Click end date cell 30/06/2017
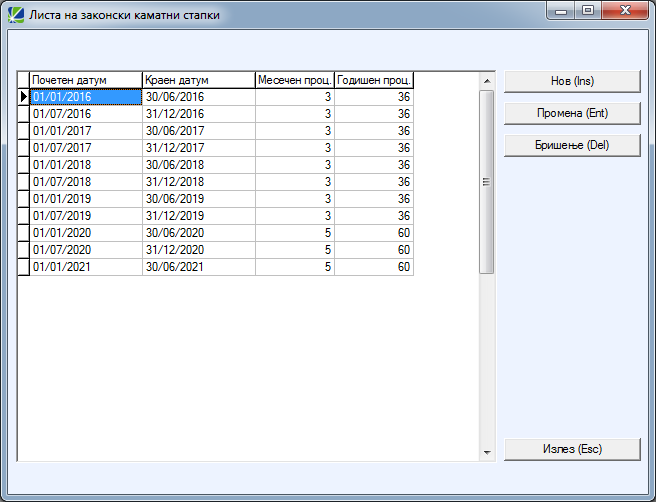The width and height of the screenshot is (656, 502). [199, 131]
